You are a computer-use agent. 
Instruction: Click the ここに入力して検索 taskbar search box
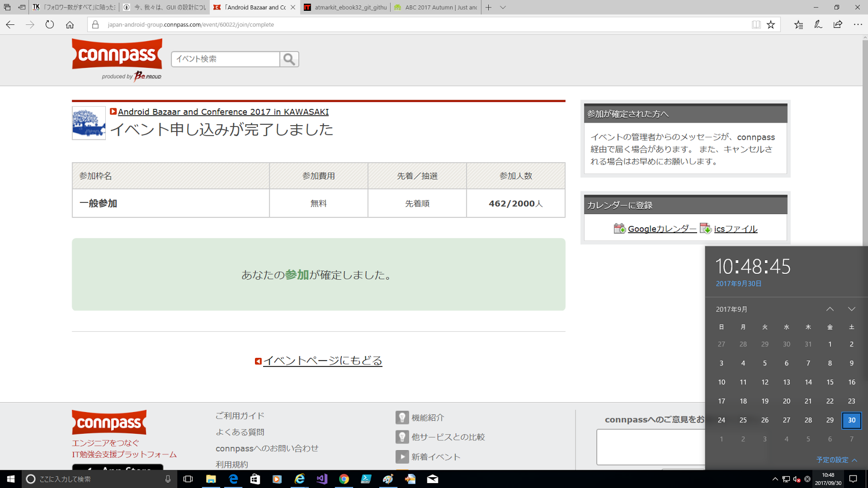pyautogui.click(x=100, y=479)
